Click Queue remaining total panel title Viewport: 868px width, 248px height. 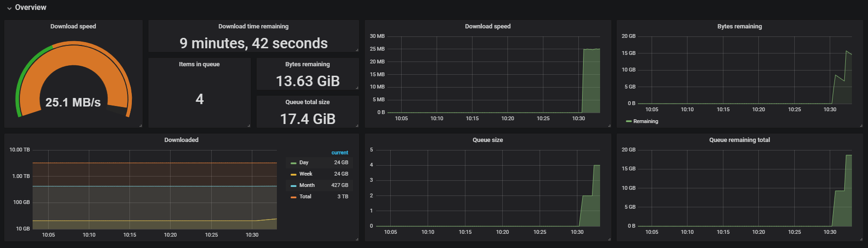(739, 140)
